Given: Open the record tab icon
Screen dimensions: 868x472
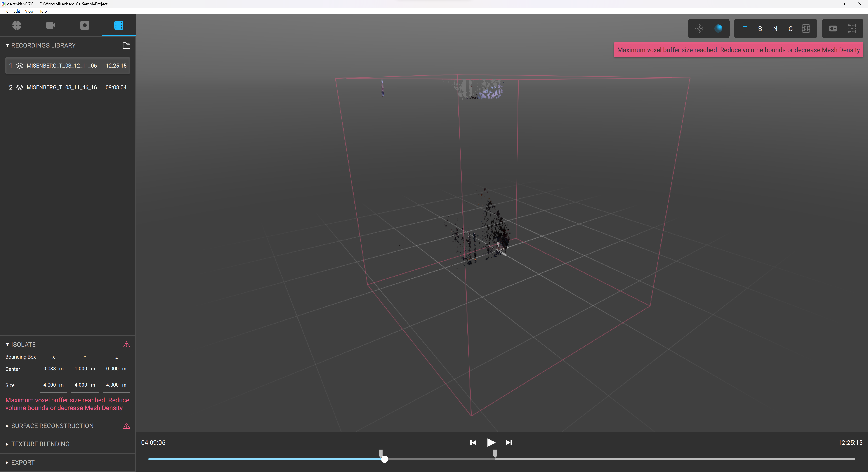Looking at the screenshot, I should point(85,25).
